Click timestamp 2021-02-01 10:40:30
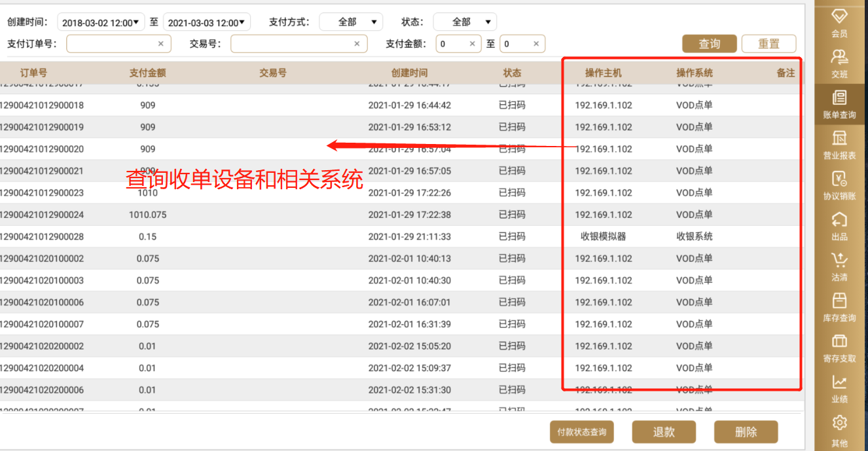Image resolution: width=868 pixels, height=451 pixels. point(410,280)
